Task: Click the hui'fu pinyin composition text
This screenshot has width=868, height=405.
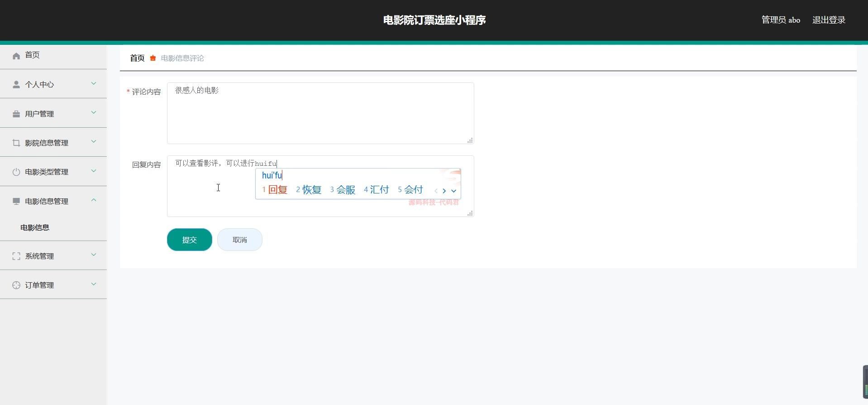Action: click(272, 175)
